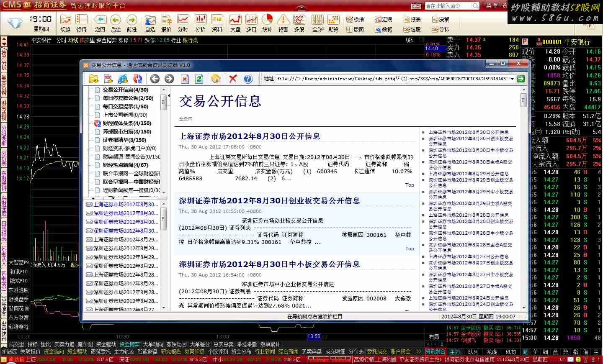
Task: Expand more bottom tabs with >> arrow
Action: (418, 352)
